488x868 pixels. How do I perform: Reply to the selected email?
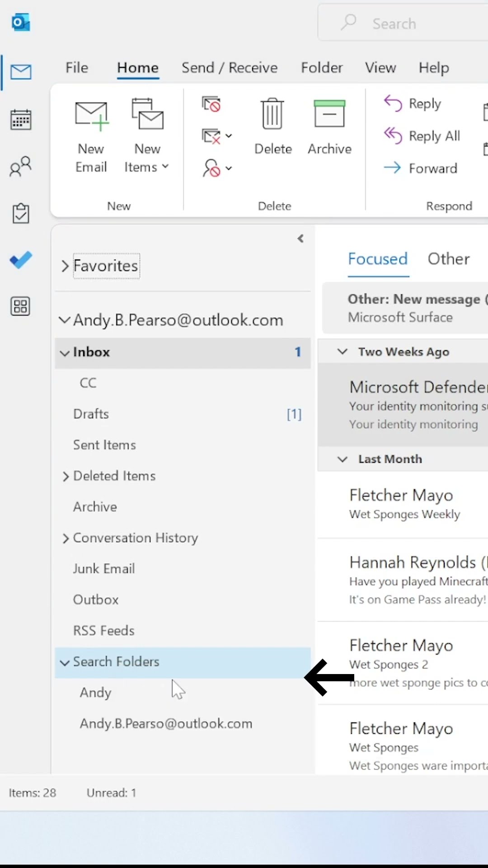coord(413,104)
